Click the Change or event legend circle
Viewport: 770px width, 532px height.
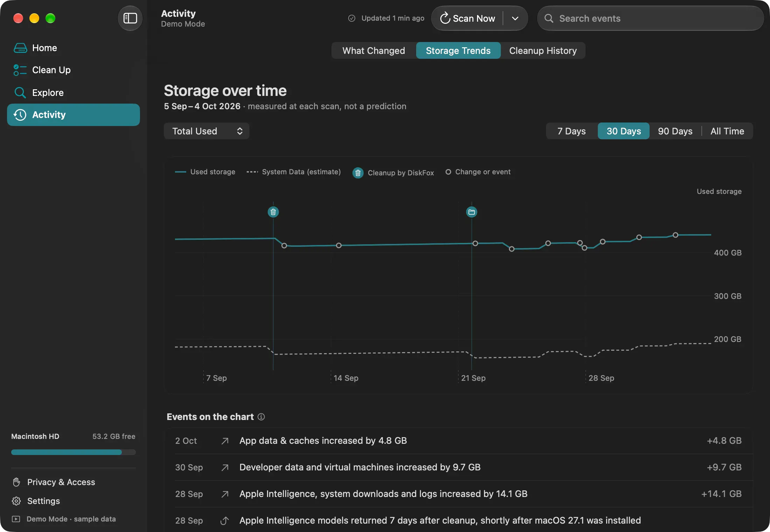[x=448, y=172]
